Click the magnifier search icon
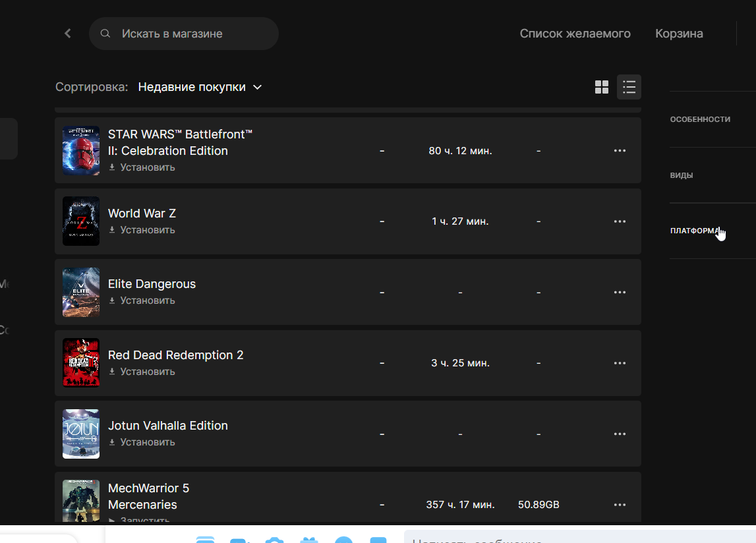The width and height of the screenshot is (756, 543). click(105, 33)
